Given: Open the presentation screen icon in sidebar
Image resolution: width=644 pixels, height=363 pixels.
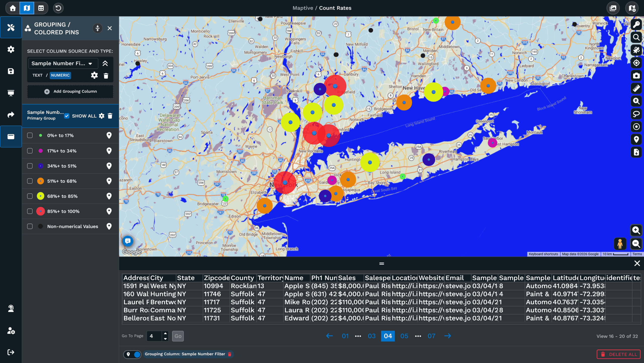Looking at the screenshot, I should coord(11,93).
